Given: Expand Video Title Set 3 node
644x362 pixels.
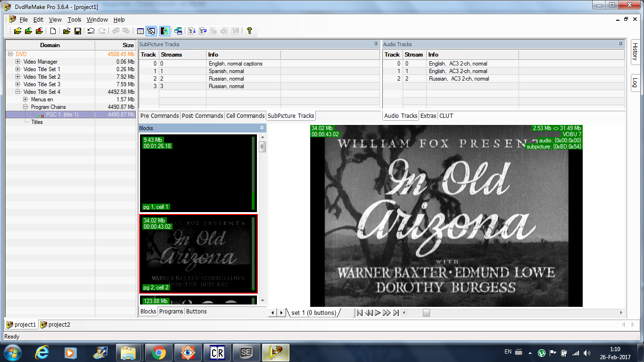Looking at the screenshot, I should pyautogui.click(x=18, y=84).
